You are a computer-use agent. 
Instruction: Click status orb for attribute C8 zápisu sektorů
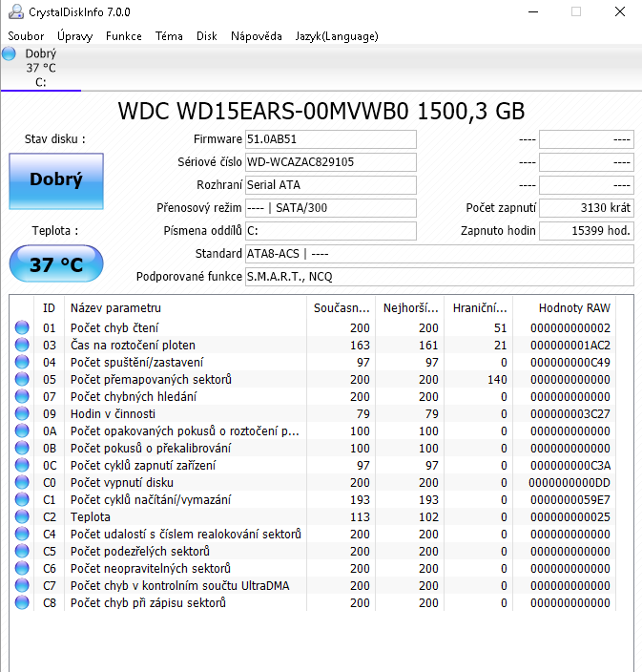click(22, 602)
